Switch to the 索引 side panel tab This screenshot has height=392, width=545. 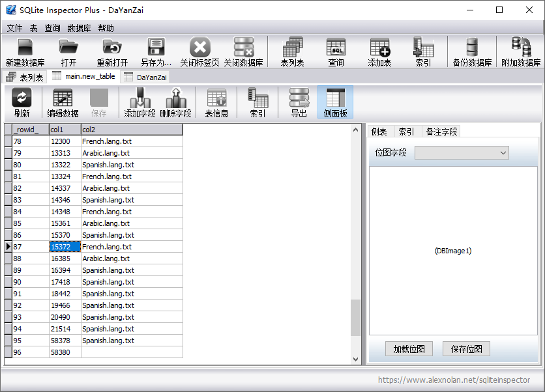pyautogui.click(x=405, y=131)
